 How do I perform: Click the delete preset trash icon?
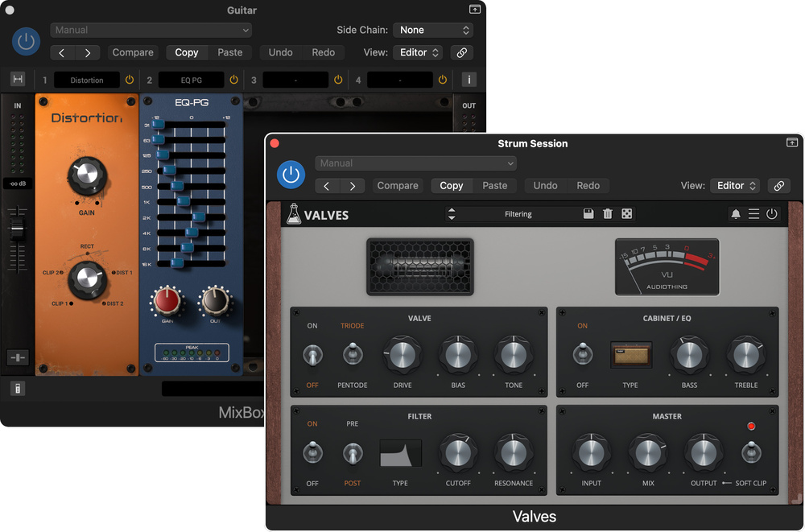pyautogui.click(x=608, y=214)
